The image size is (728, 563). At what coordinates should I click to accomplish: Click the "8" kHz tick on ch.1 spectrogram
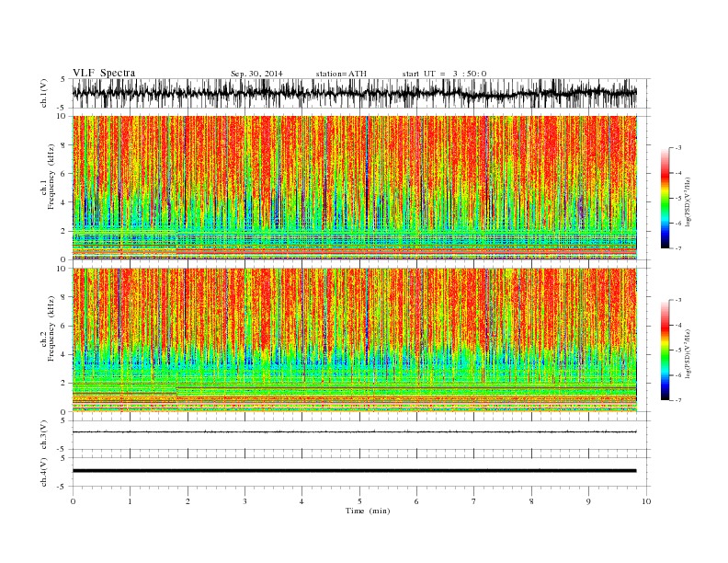pyautogui.click(x=64, y=145)
